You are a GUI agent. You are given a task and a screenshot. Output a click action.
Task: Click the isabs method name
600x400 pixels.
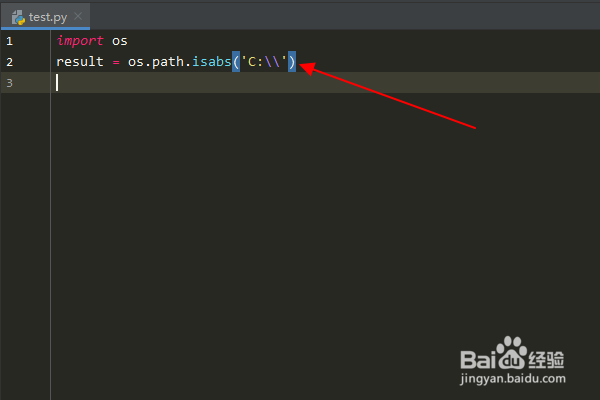[x=212, y=61]
